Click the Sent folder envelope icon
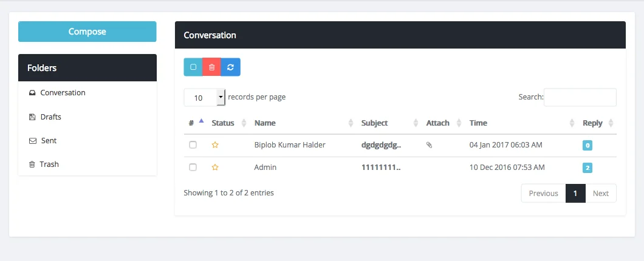This screenshot has width=644, height=261. pyautogui.click(x=33, y=141)
